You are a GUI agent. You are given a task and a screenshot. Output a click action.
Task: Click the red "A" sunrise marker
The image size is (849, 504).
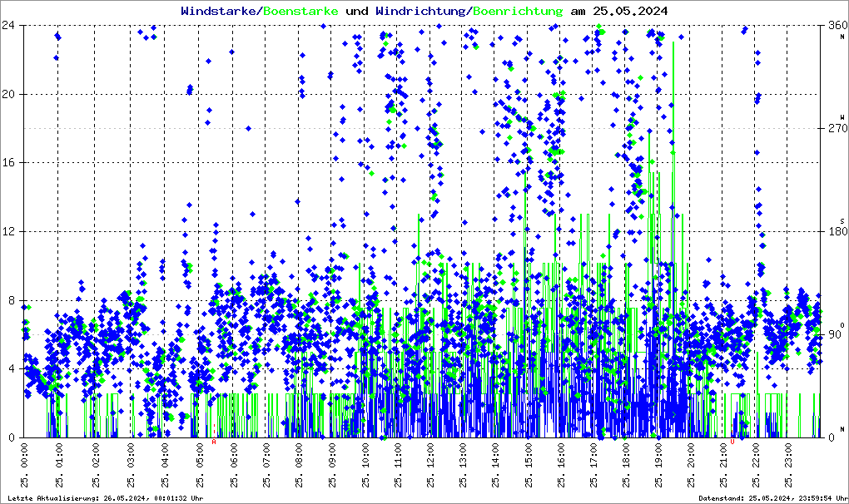click(214, 442)
